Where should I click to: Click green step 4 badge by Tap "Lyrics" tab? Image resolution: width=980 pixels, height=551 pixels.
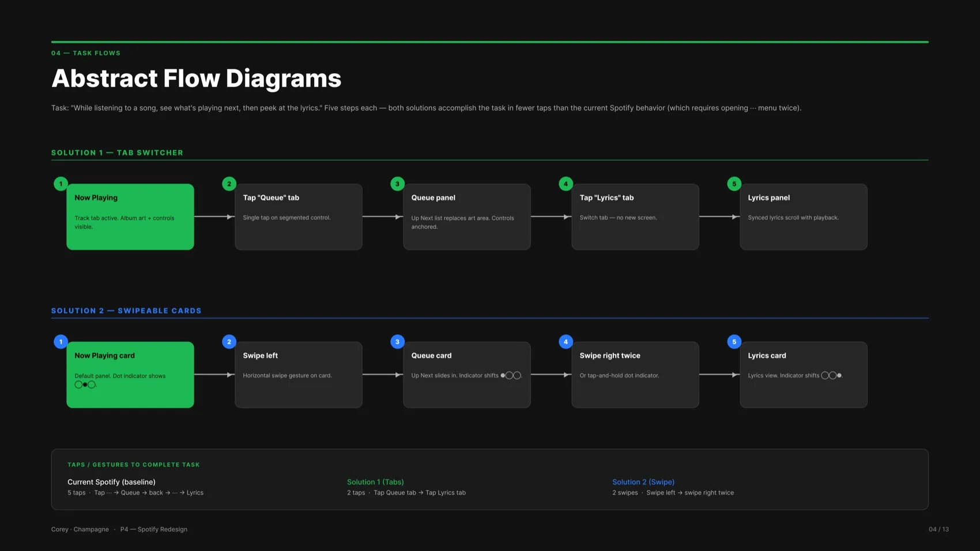pos(566,184)
